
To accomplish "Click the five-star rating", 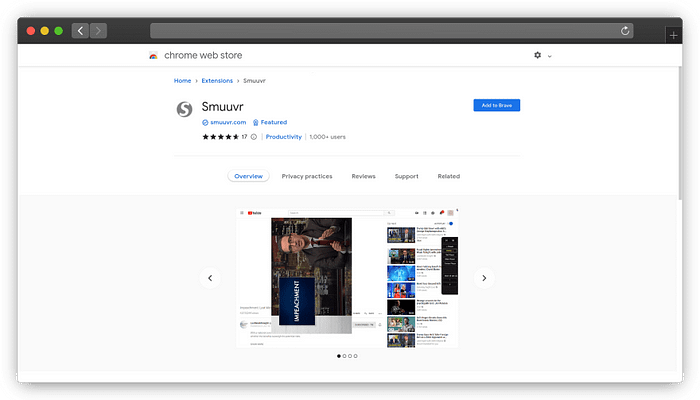I will 221,137.
